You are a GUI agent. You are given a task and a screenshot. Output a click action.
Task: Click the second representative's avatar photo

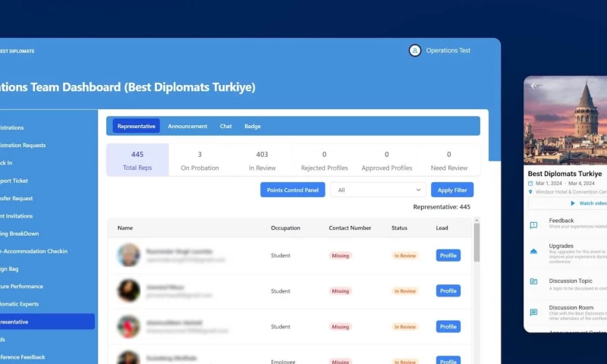128,290
